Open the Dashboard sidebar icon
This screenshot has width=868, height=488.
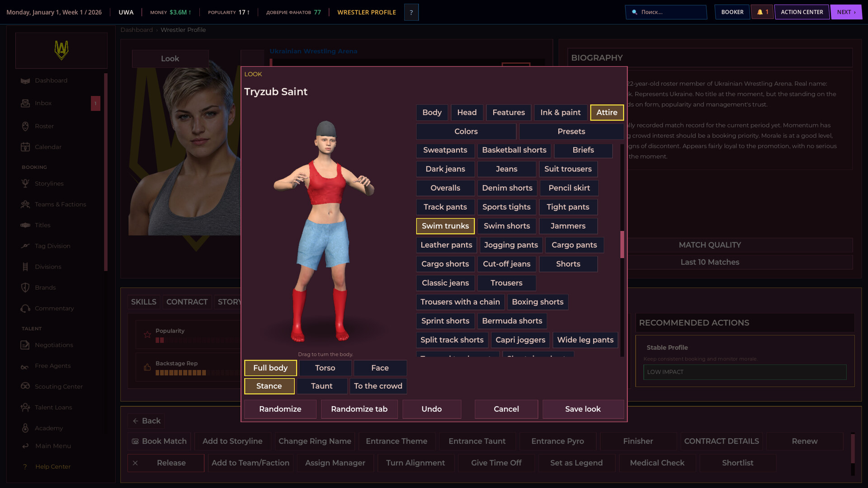pyautogui.click(x=25, y=80)
